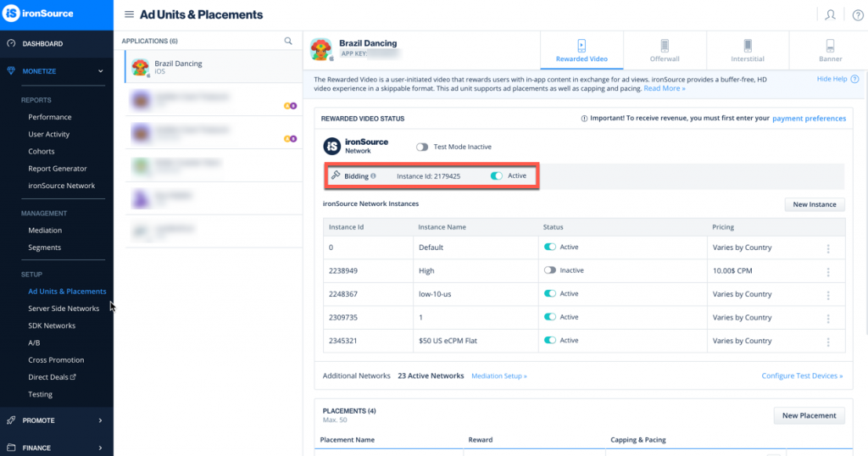Open Cohorts report

point(42,151)
